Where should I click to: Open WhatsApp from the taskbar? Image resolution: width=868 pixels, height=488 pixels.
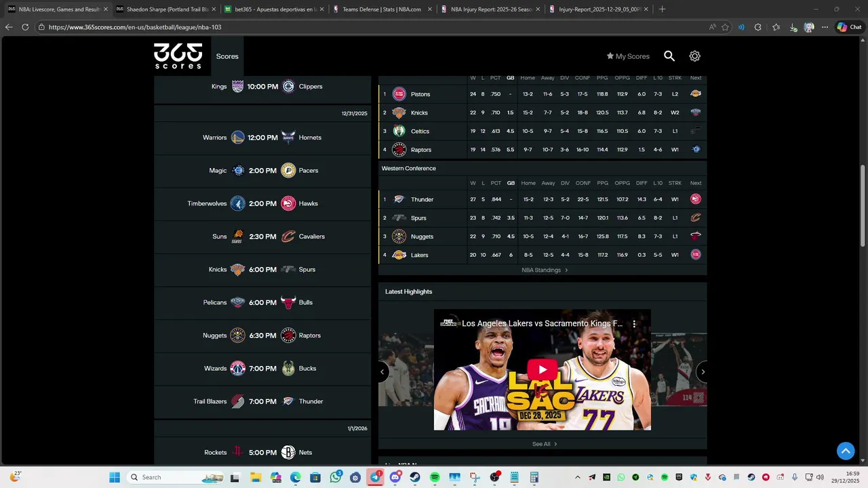336,477
